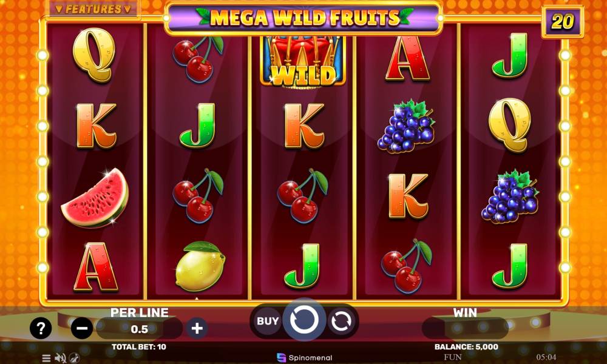Viewport: 607px width, 364px height.
Task: Click the golden Q on first reel
Action: point(94,55)
